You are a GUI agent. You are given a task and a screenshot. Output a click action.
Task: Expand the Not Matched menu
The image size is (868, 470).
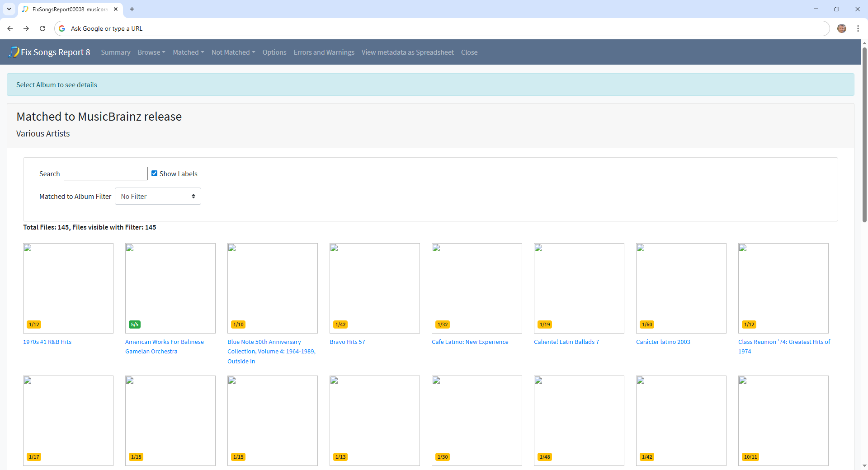point(233,52)
